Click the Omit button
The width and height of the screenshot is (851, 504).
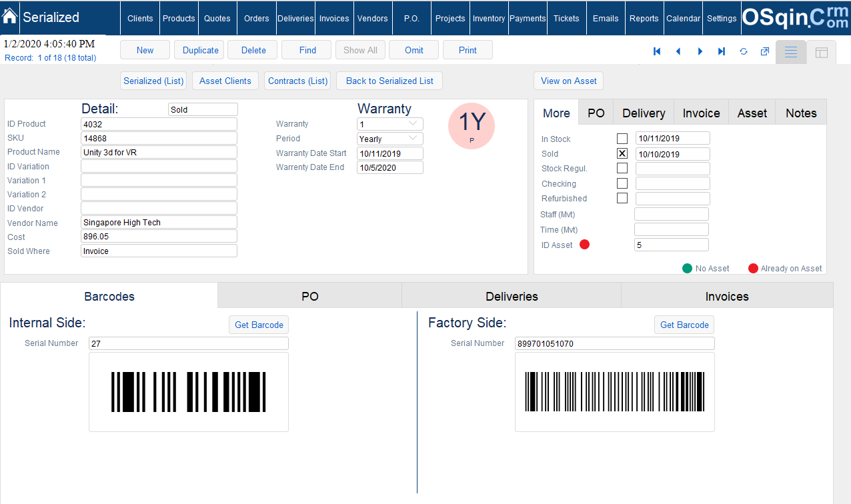[414, 50]
